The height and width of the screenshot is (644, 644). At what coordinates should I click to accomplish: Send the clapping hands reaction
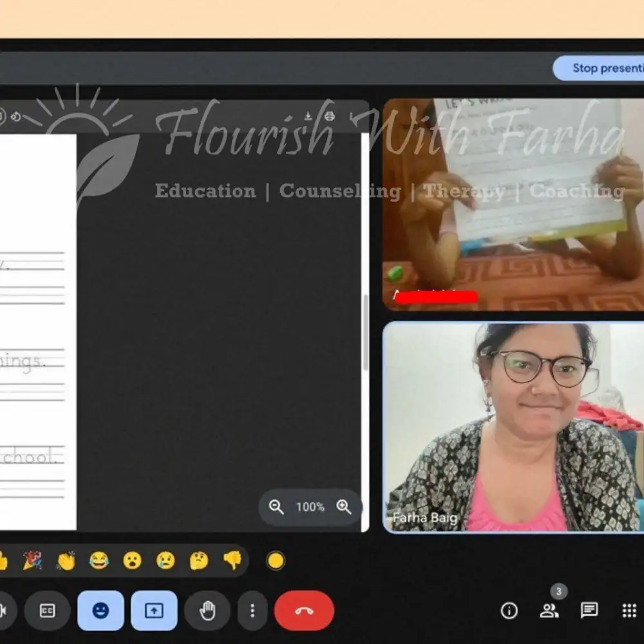66,561
